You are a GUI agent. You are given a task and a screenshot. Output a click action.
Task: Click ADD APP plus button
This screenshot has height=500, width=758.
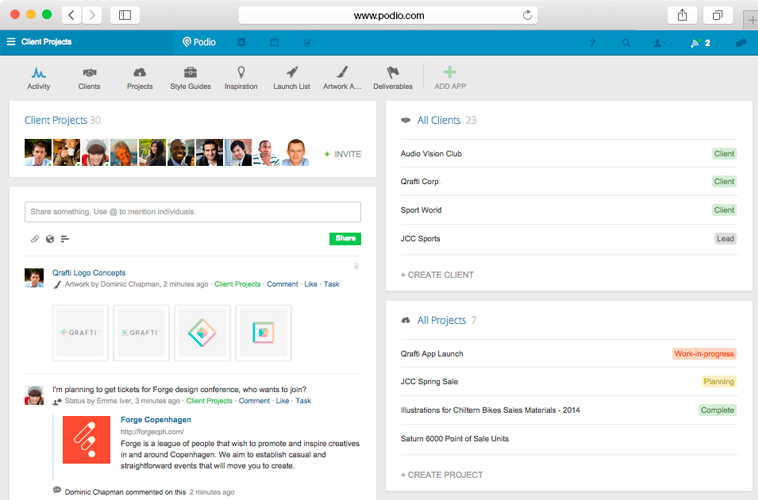click(449, 77)
